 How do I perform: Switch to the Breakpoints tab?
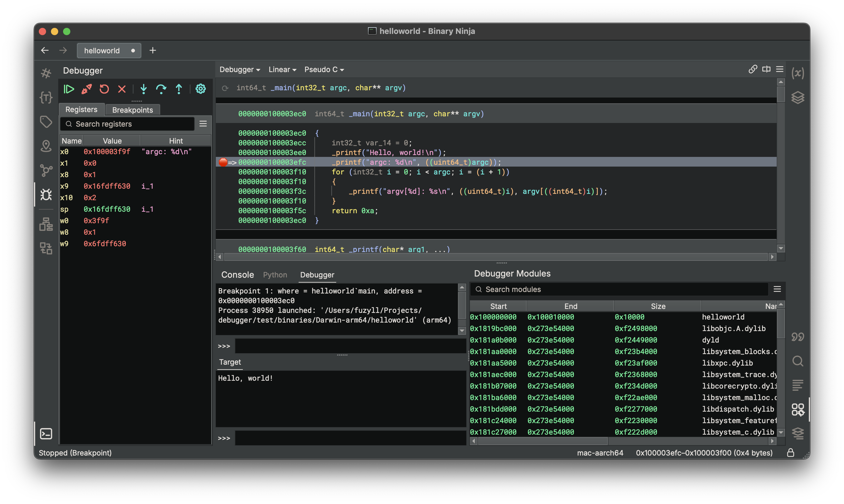[132, 110]
